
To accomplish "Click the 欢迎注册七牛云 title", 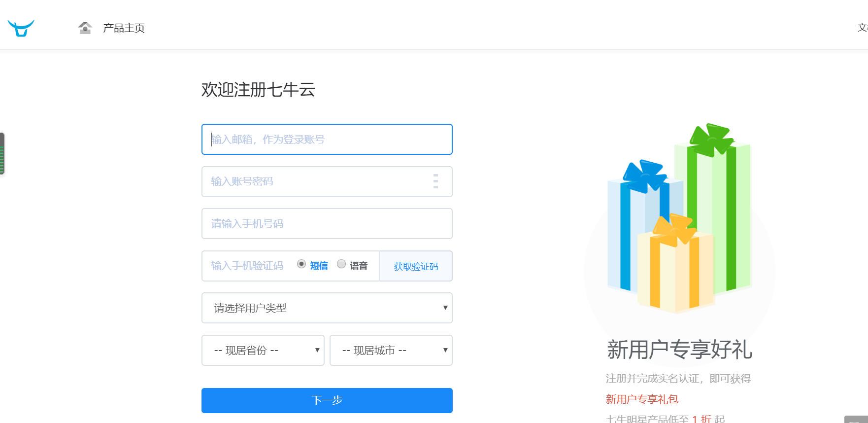I will (258, 90).
